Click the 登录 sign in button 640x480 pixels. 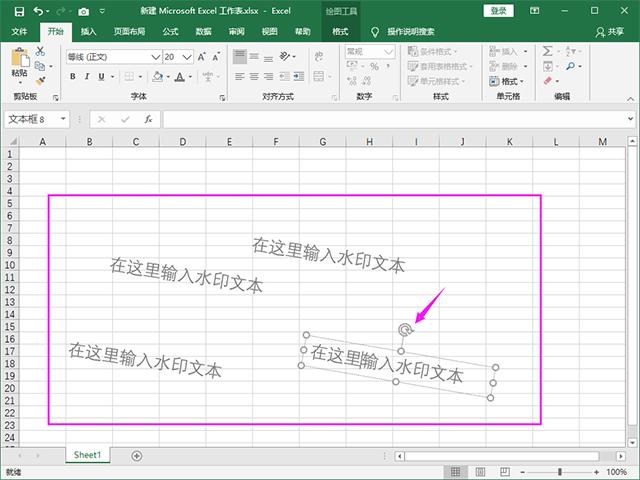498,11
